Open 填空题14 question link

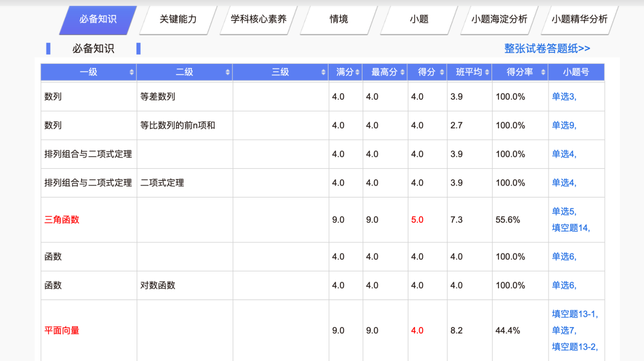point(571,228)
